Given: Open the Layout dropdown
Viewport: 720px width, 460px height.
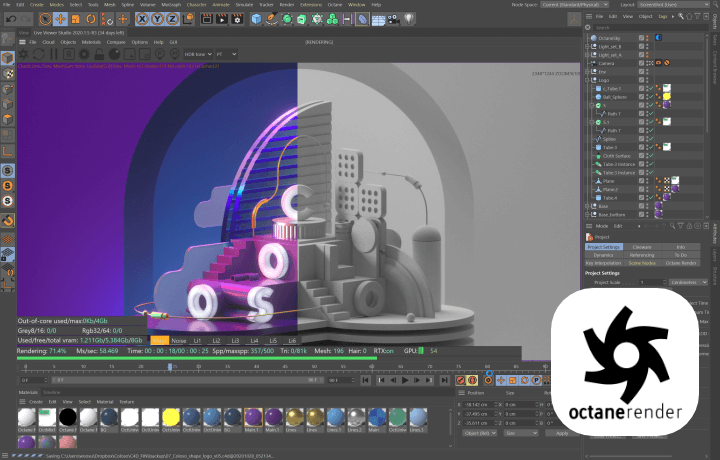Looking at the screenshot, I should point(673,5).
